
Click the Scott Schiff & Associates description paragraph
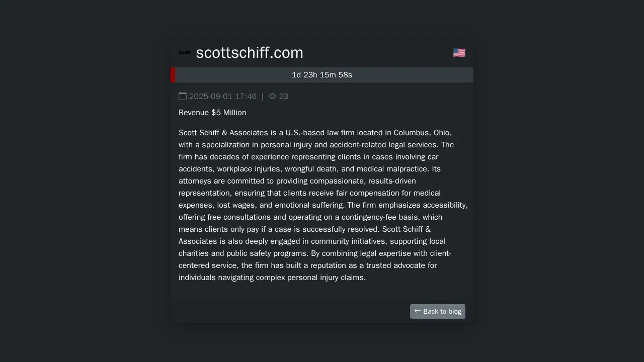(x=323, y=205)
